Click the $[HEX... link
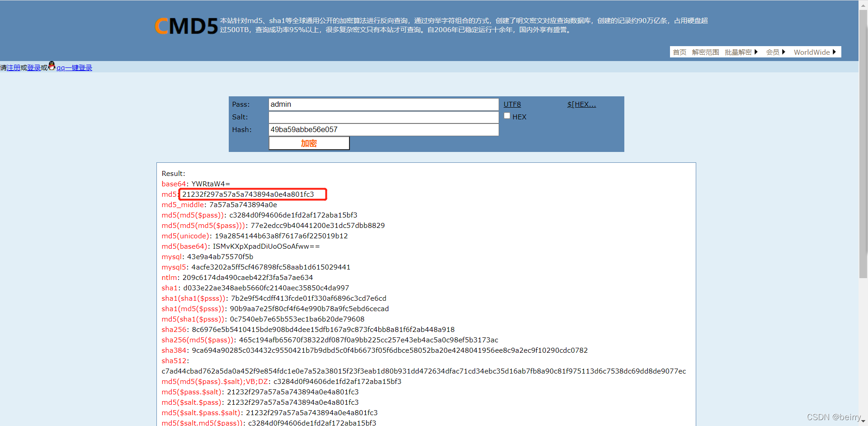The width and height of the screenshot is (868, 426). click(x=581, y=104)
